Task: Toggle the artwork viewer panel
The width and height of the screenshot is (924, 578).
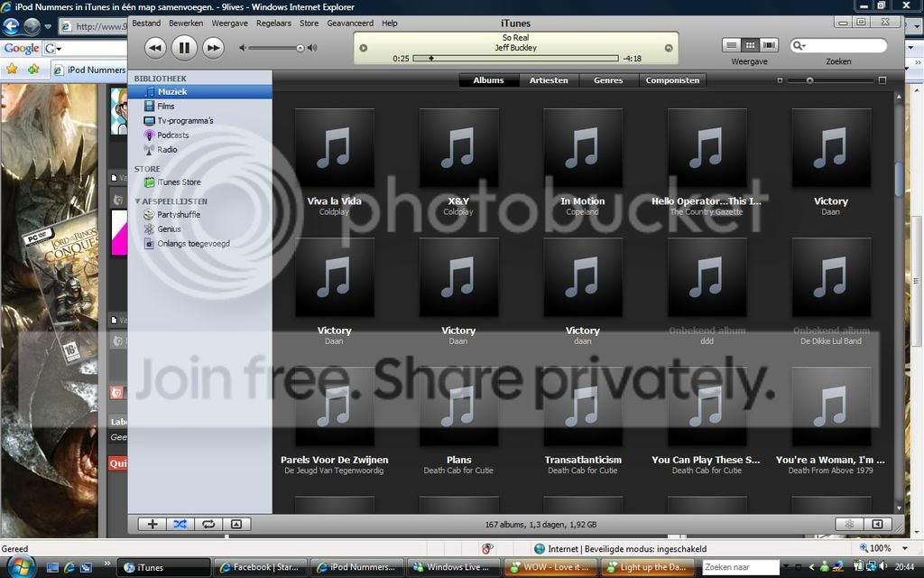Action: (x=236, y=525)
